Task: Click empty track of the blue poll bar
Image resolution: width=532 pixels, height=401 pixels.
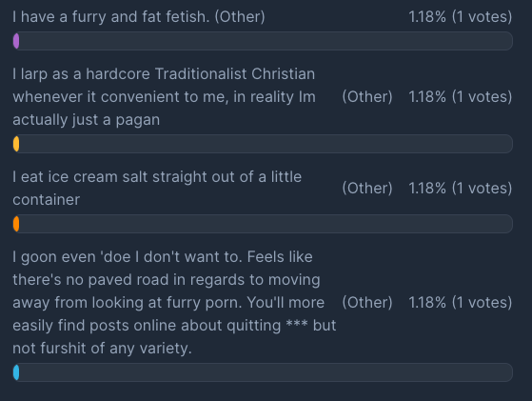Action: coord(266,372)
